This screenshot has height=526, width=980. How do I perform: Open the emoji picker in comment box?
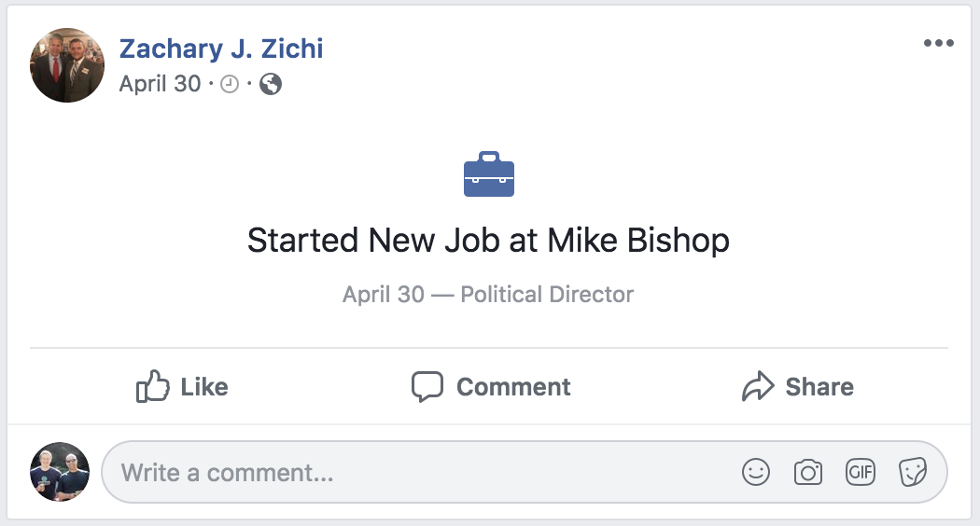point(756,473)
